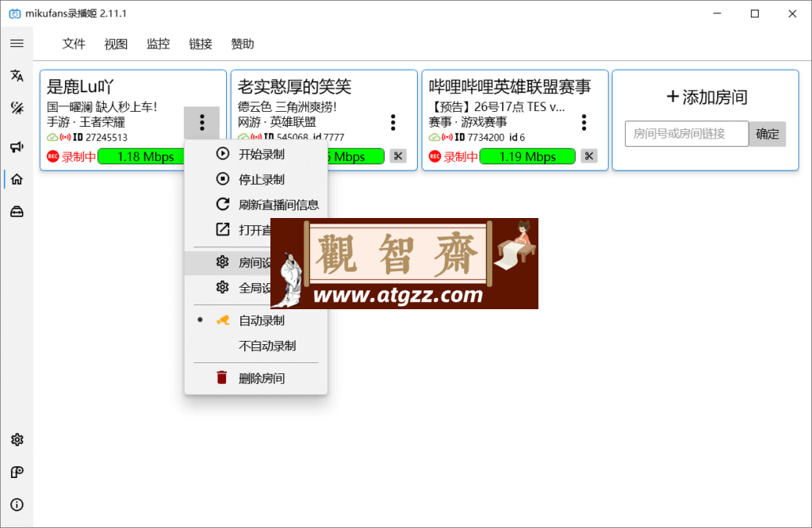The height and width of the screenshot is (528, 812).
Task: Open the toolbox wand sidebar icon
Action: [x=17, y=108]
